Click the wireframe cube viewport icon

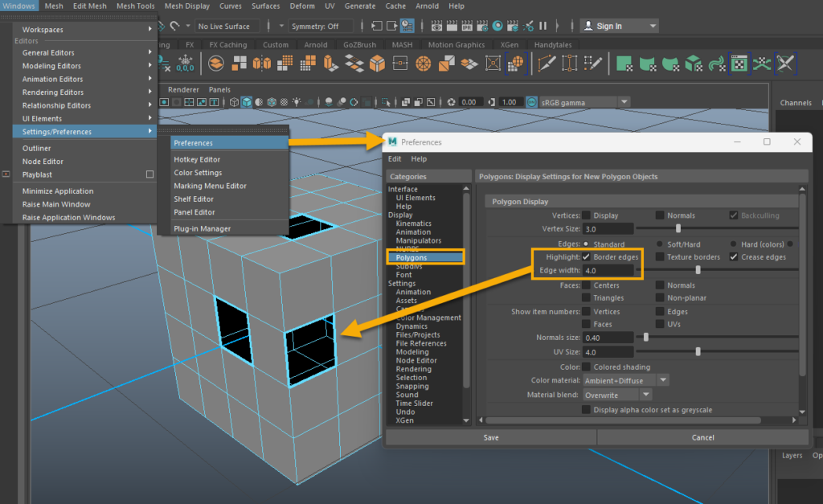[234, 102]
